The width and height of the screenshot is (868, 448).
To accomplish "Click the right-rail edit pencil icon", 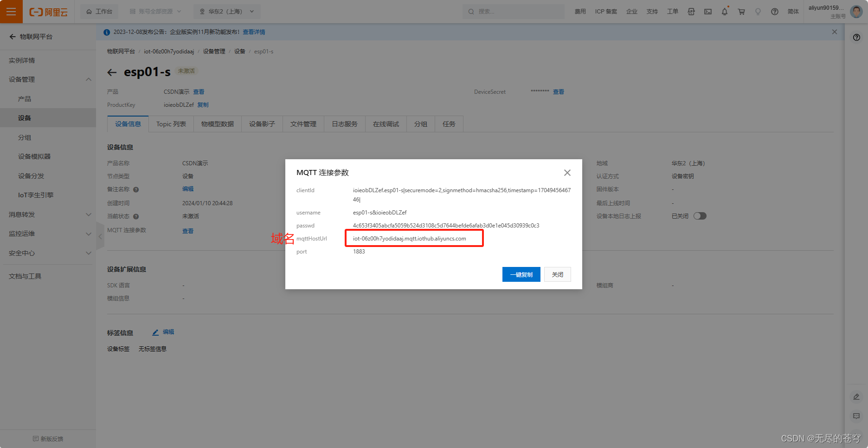I will point(856,397).
